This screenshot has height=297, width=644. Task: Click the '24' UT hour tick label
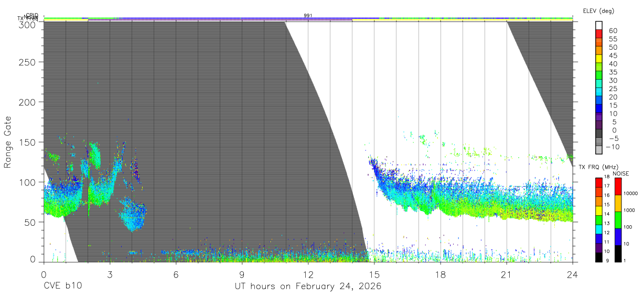573,273
